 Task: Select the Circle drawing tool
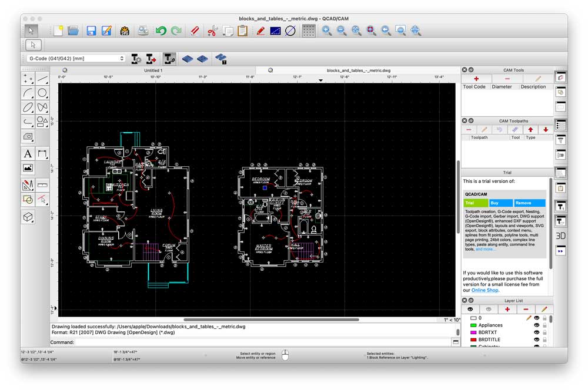(x=43, y=93)
